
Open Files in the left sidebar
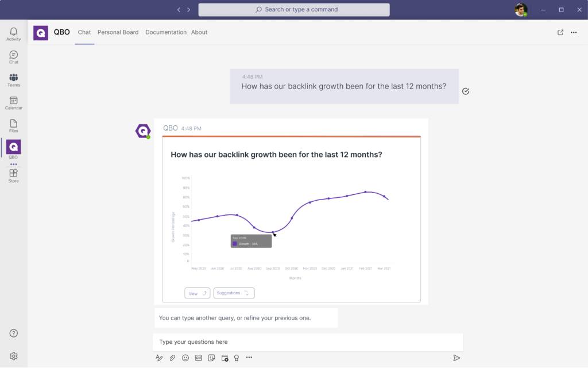click(13, 126)
